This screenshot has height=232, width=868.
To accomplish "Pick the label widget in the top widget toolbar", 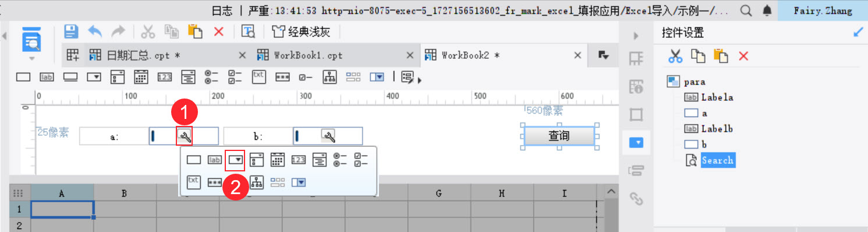I will point(47,77).
